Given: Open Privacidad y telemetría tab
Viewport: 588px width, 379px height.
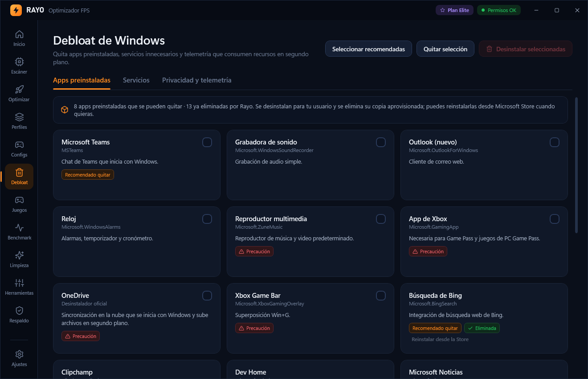Looking at the screenshot, I should click(x=197, y=80).
